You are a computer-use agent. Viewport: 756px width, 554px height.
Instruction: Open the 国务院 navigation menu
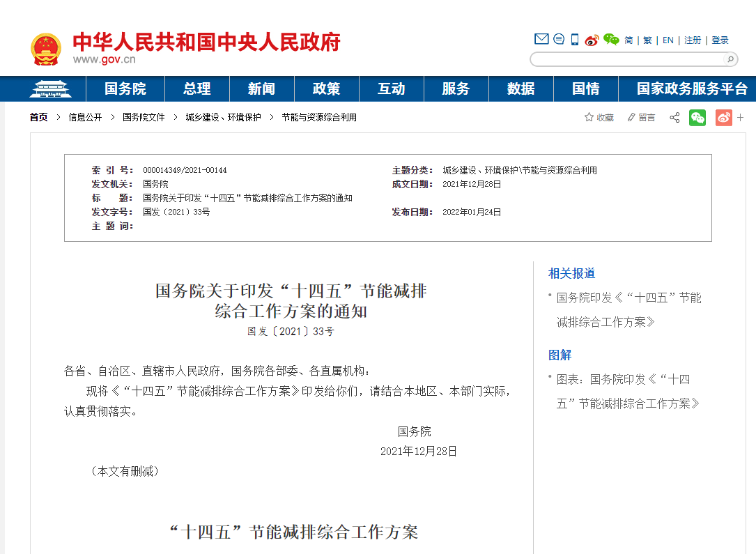pos(125,89)
